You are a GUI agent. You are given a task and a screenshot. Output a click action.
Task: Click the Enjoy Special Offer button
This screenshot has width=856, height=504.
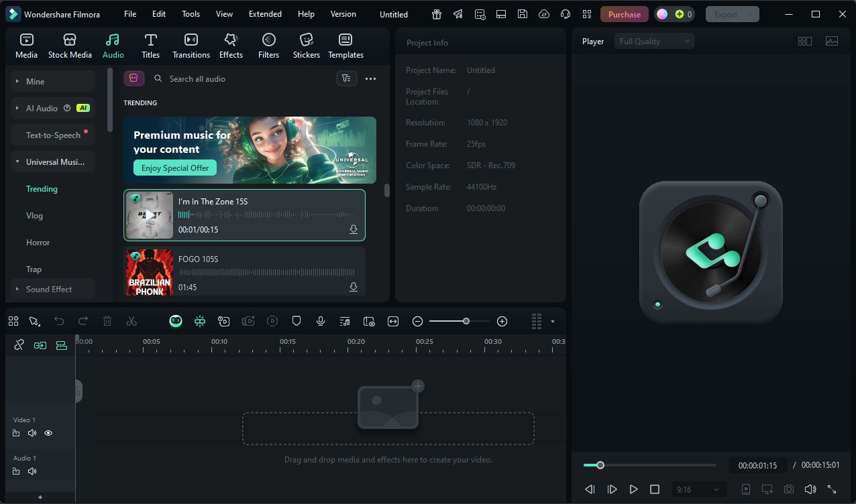coord(175,168)
